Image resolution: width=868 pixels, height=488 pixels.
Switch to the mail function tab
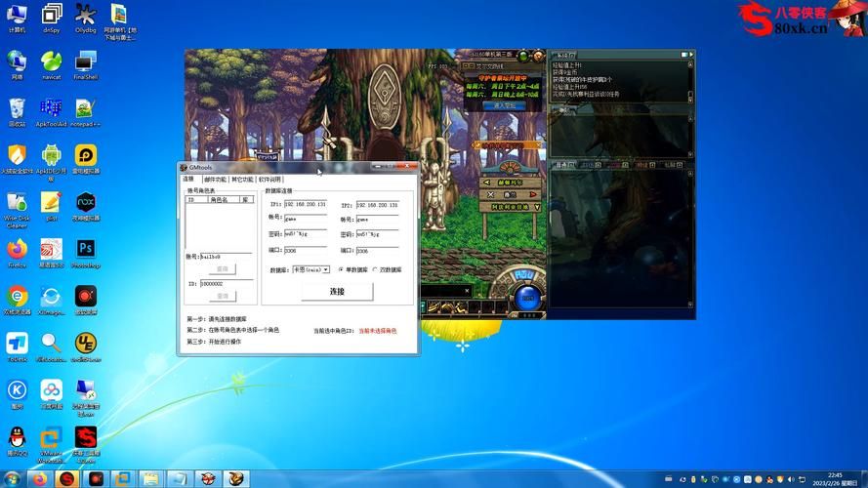click(x=215, y=180)
